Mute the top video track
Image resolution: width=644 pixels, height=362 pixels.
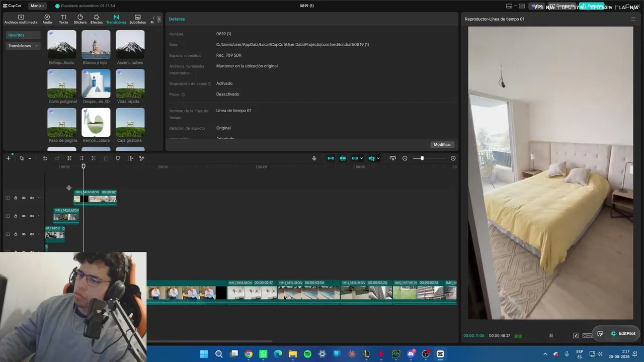coord(32,198)
